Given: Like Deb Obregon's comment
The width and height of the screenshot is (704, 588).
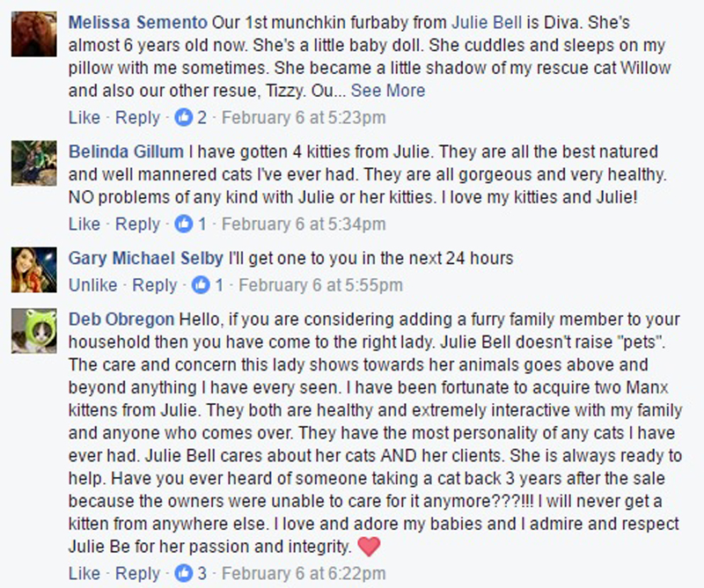Looking at the screenshot, I should (x=84, y=573).
